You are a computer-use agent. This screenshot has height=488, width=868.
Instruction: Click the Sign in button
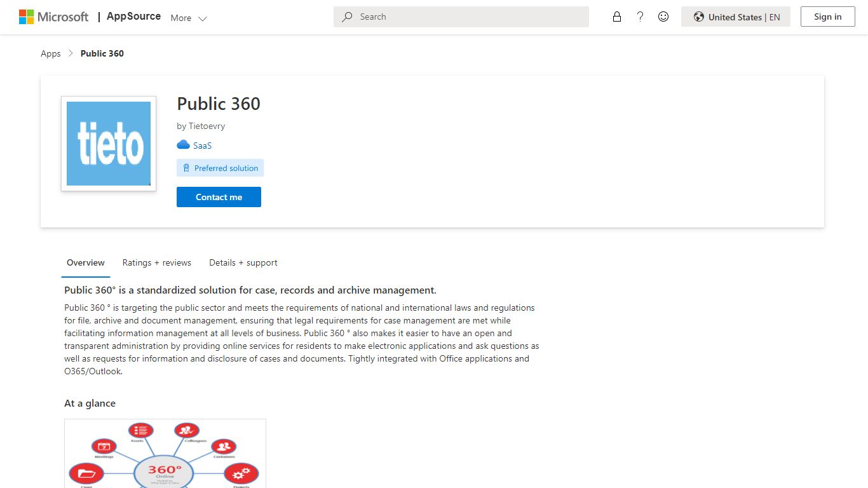pos(827,17)
